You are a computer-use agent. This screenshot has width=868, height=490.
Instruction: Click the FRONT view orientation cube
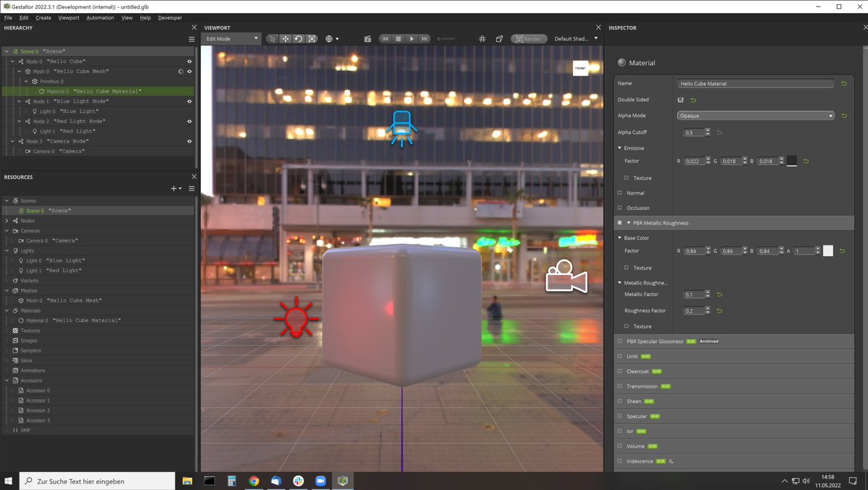pos(580,67)
